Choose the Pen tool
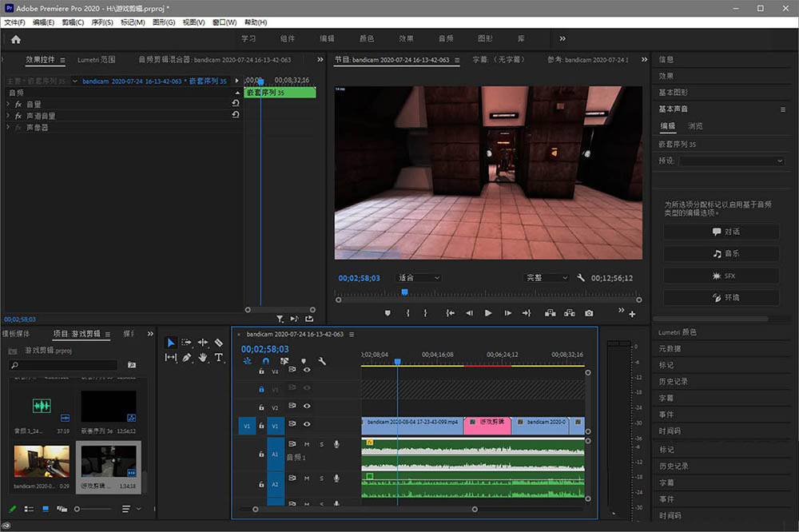The width and height of the screenshot is (799, 532). (x=186, y=358)
